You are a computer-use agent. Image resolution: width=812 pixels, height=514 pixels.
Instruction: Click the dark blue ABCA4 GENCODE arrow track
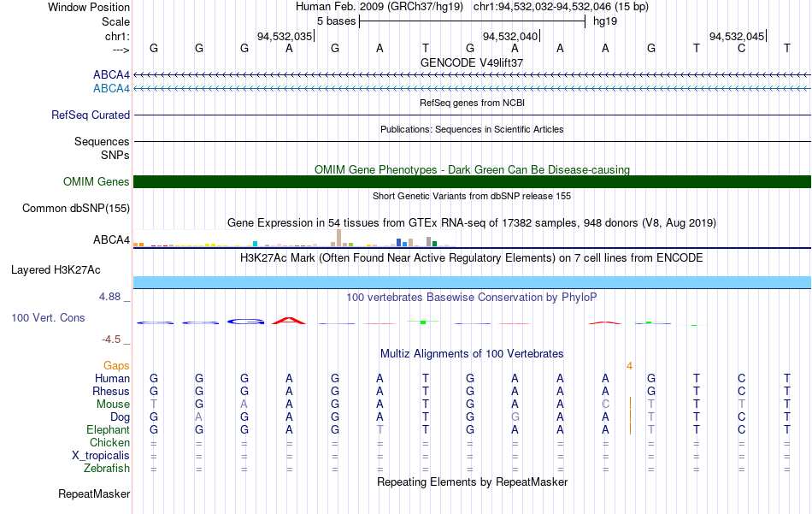click(x=472, y=75)
